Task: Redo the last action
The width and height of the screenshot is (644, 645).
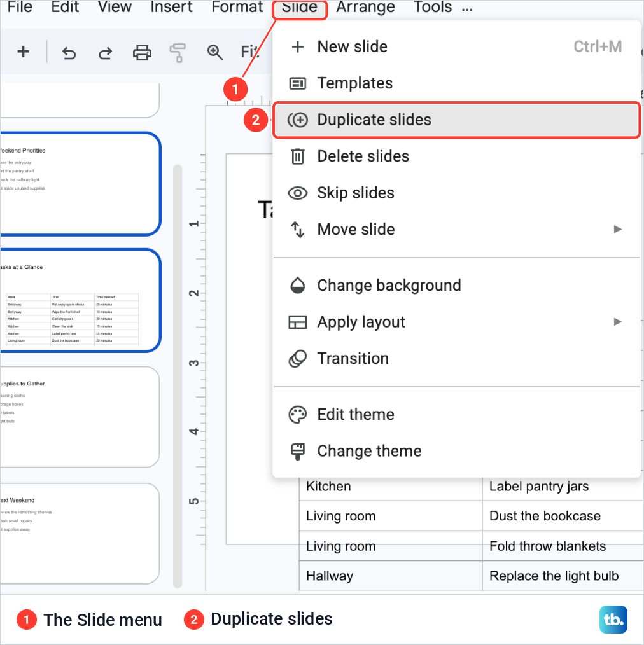Action: (106, 53)
